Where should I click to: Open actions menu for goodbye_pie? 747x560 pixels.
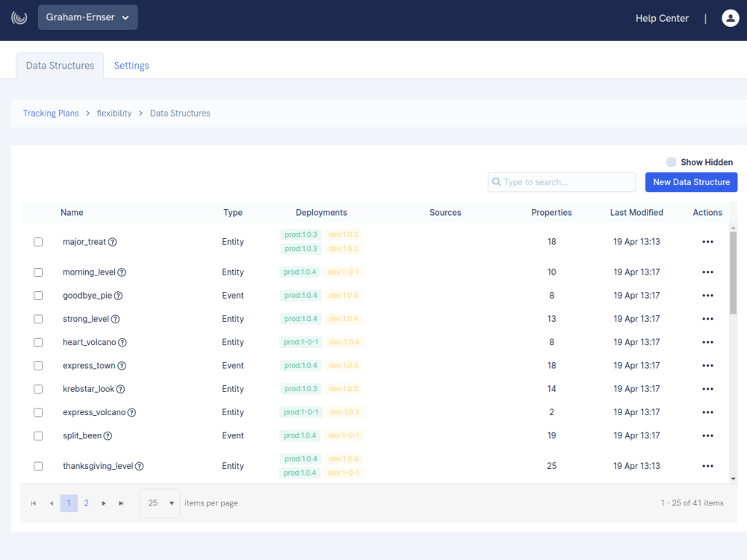point(707,296)
